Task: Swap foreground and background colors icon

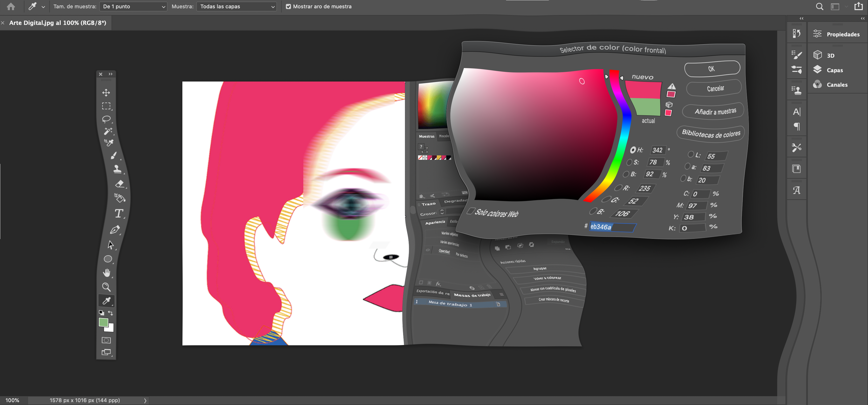Action: pos(111,313)
